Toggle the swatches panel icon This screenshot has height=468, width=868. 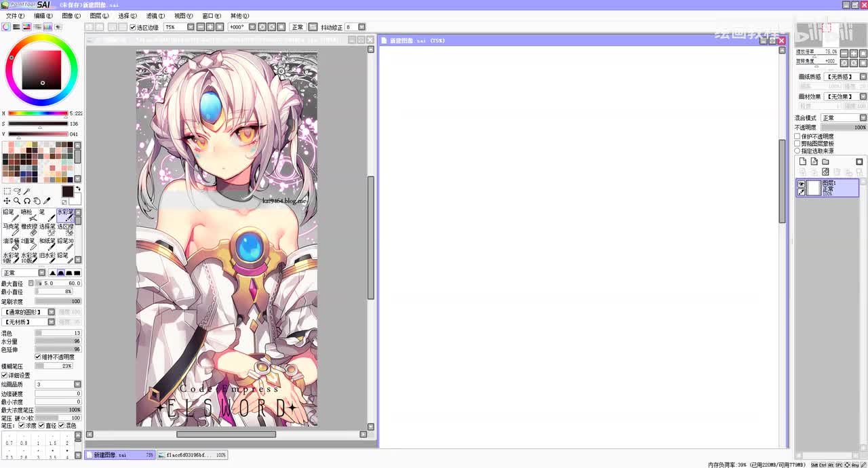47,27
